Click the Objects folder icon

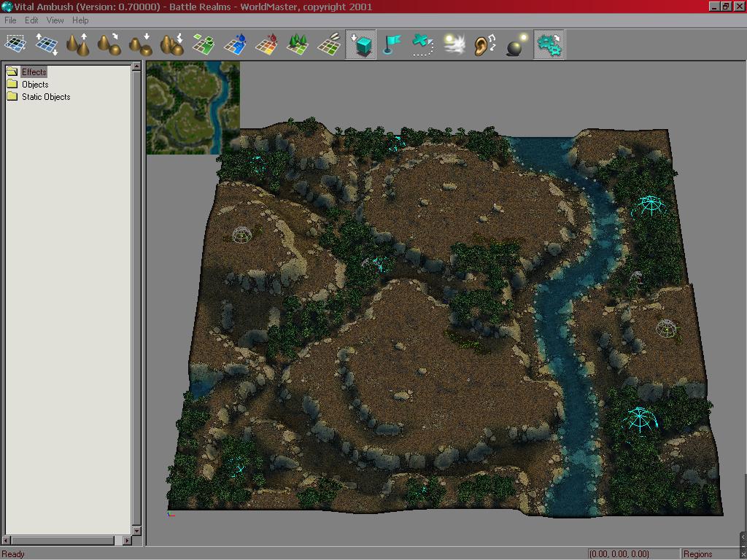[12, 85]
